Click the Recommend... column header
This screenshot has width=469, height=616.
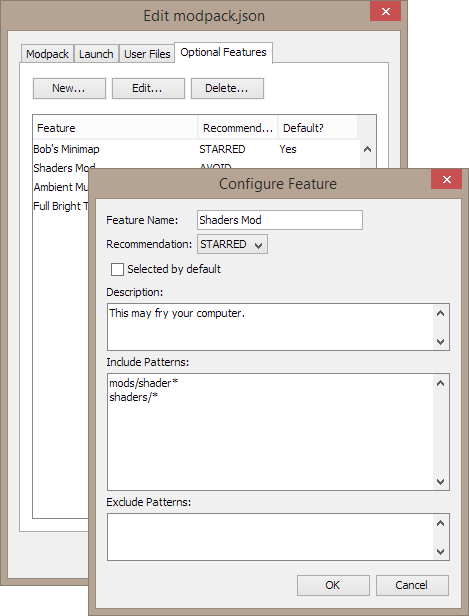[238, 128]
